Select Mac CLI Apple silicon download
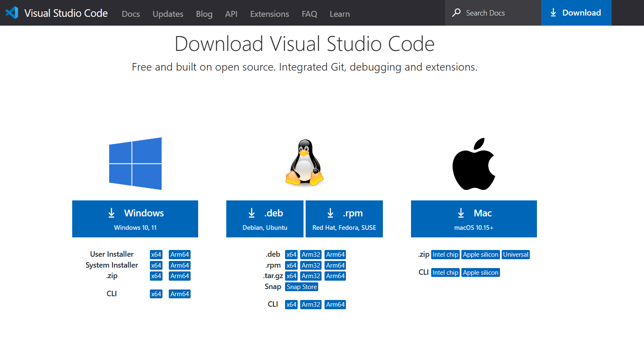This screenshot has width=644, height=342. 481,273
